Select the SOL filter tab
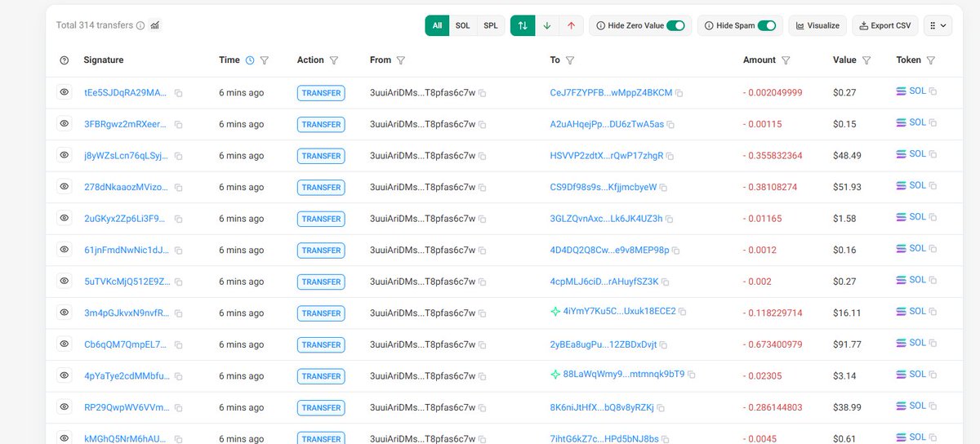This screenshot has width=980, height=444. (462, 25)
